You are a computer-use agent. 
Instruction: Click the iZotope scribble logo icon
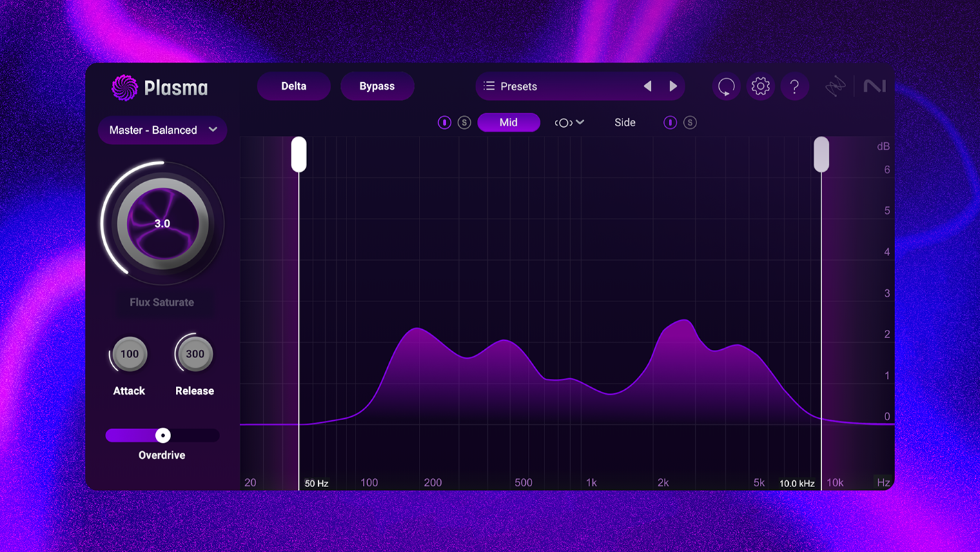(x=836, y=86)
